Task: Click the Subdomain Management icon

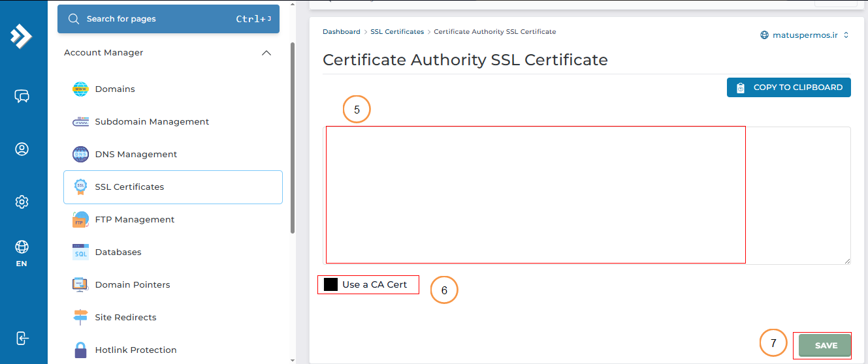Action: pos(80,122)
